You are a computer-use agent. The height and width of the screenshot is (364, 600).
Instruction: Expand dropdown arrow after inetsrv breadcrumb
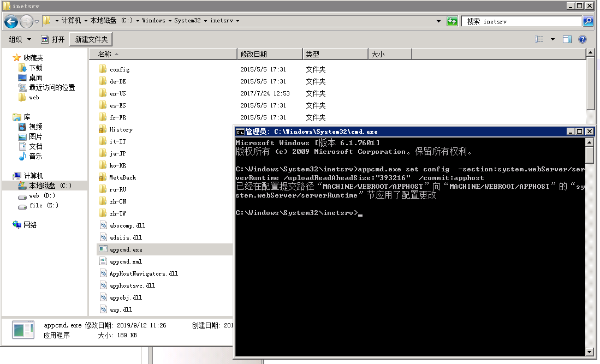pyautogui.click(x=237, y=21)
